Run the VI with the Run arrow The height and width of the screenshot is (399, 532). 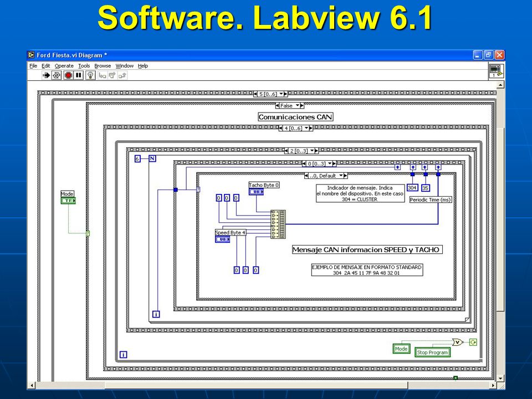tap(46, 75)
